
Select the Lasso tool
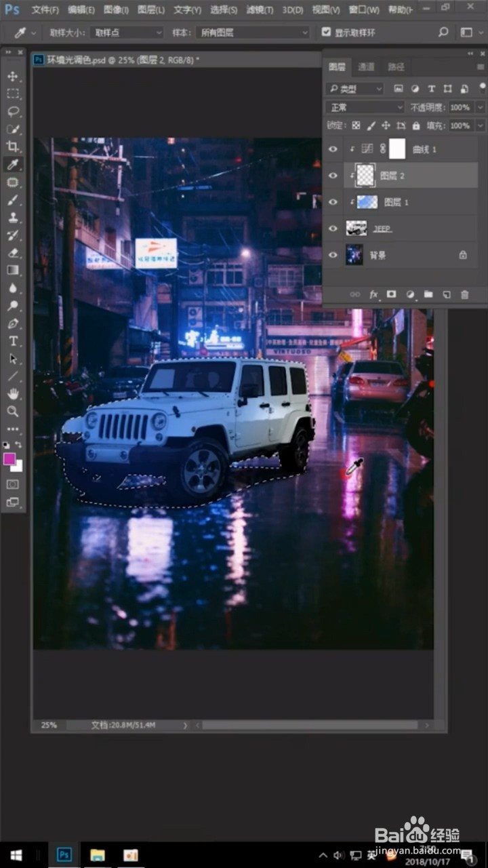[13, 111]
